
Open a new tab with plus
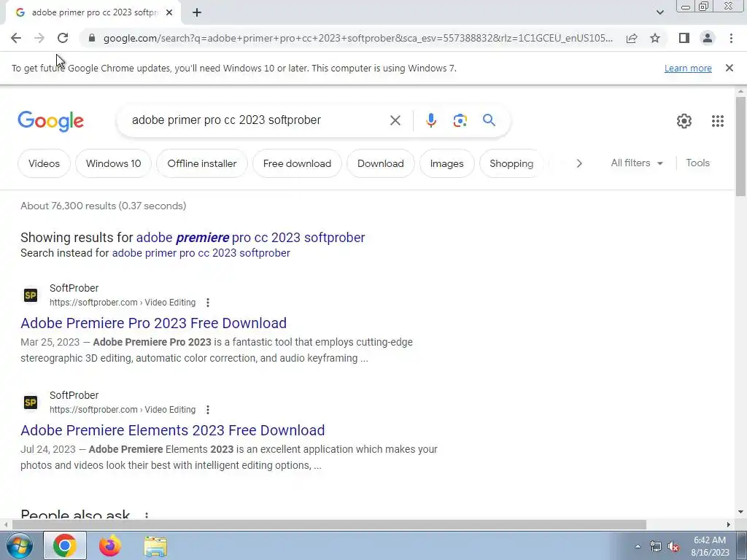click(x=197, y=12)
